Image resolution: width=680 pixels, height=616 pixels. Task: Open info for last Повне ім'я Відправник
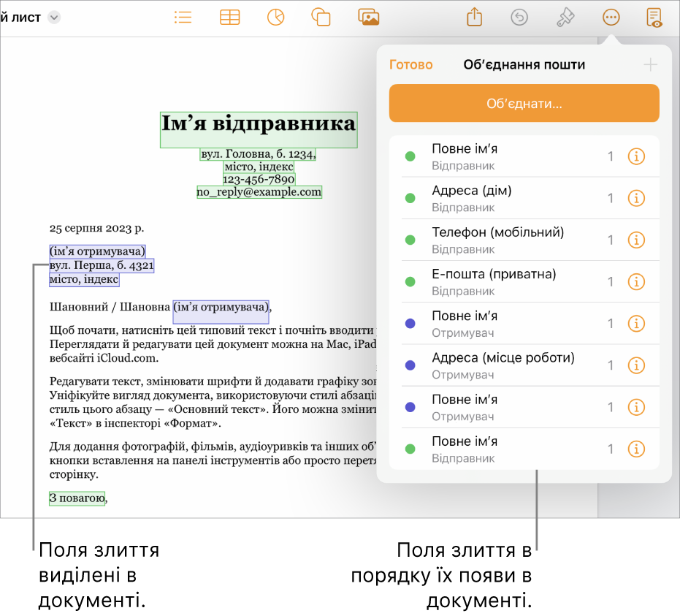coord(636,449)
